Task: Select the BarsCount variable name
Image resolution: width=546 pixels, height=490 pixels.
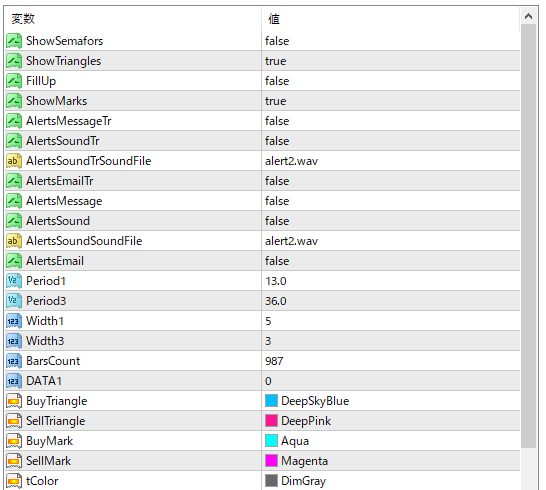Action: click(x=53, y=361)
